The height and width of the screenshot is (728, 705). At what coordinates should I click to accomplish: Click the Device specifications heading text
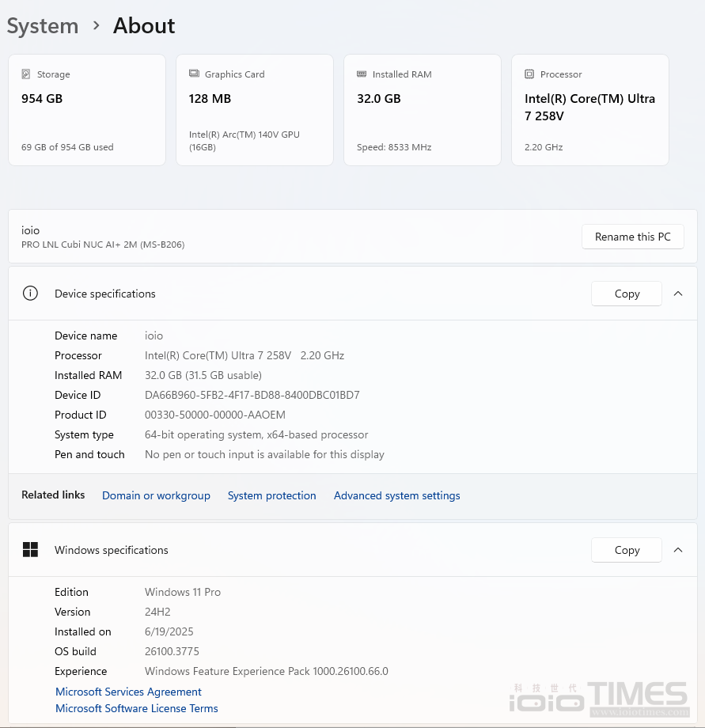[x=105, y=294]
